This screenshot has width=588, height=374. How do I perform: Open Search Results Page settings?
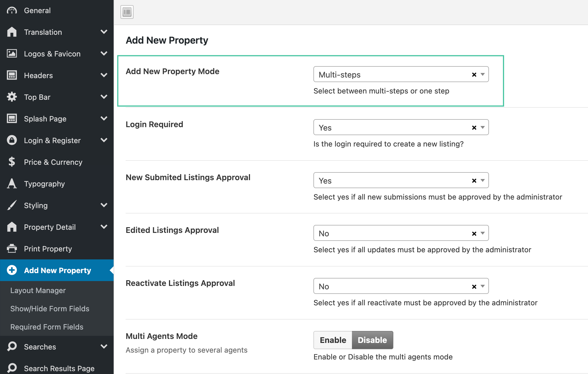[x=59, y=368]
